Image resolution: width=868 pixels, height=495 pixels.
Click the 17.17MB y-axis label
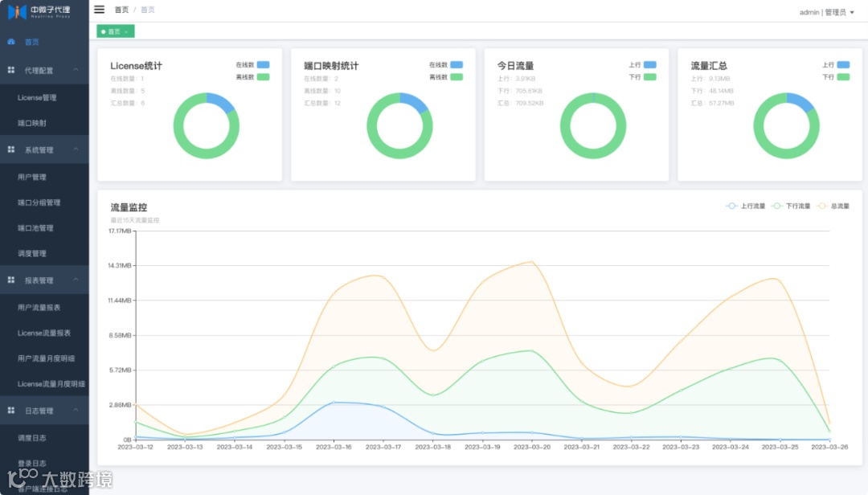[120, 231]
